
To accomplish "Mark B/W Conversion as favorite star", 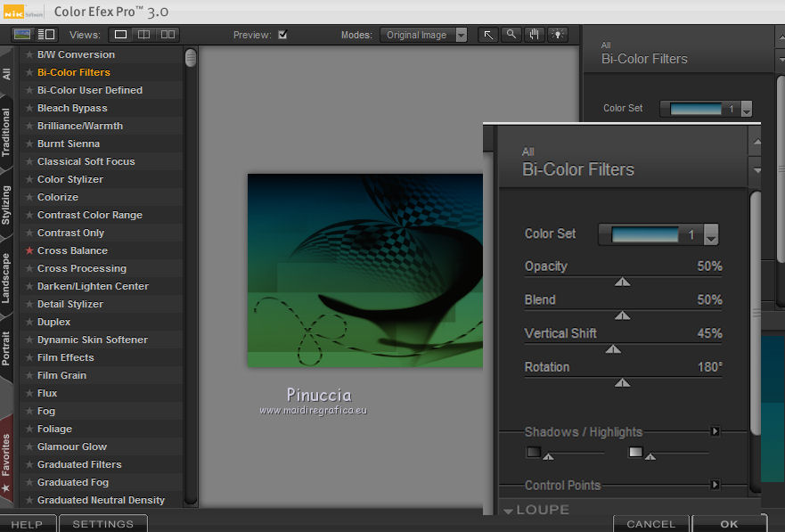I will click(x=29, y=54).
